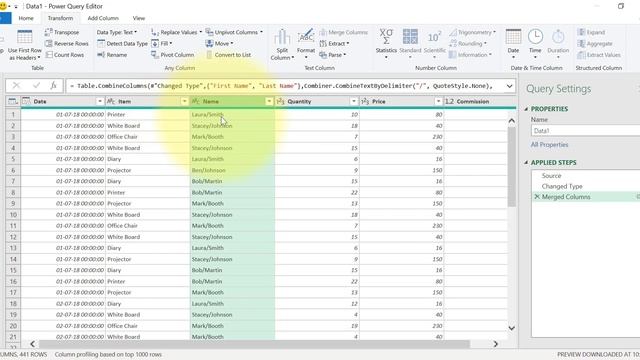Open Add Column tab
This screenshot has width=640, height=360.
(103, 18)
